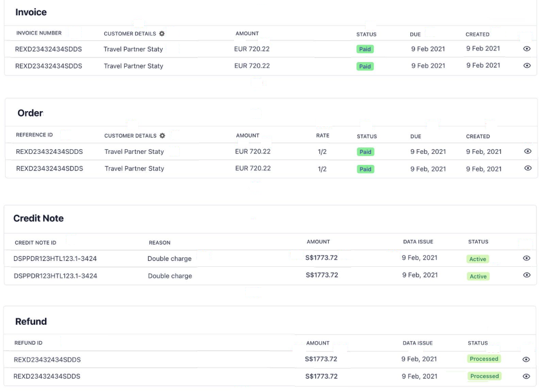Click the eye icon in the first Invoice row
The width and height of the screenshot is (543, 392).
coord(527,49)
